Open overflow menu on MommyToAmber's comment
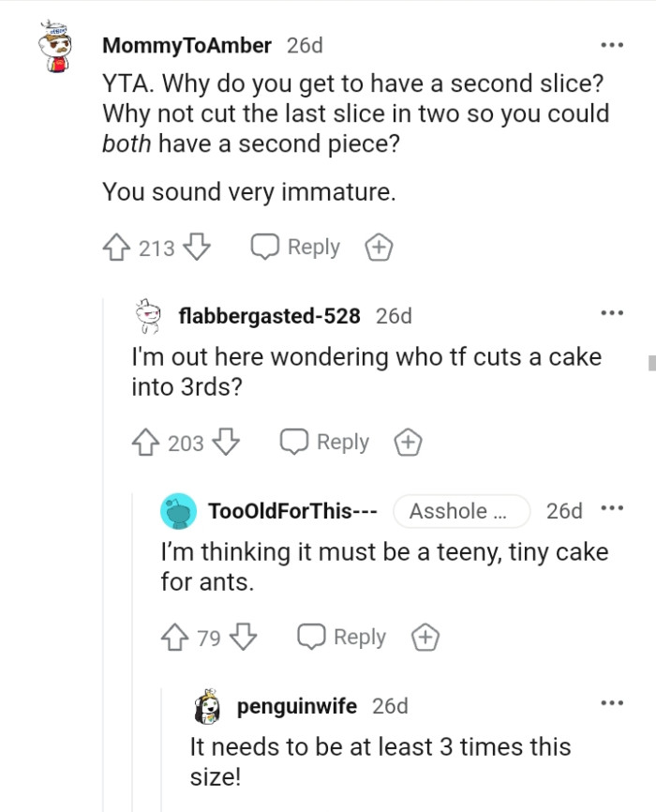This screenshot has width=656, height=812. pos(612,44)
